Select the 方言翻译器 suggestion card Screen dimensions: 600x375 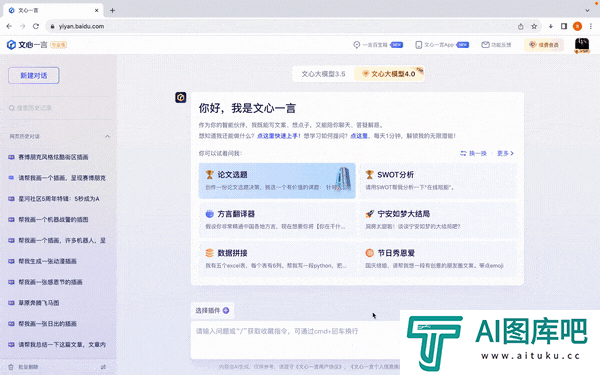[x=277, y=220]
